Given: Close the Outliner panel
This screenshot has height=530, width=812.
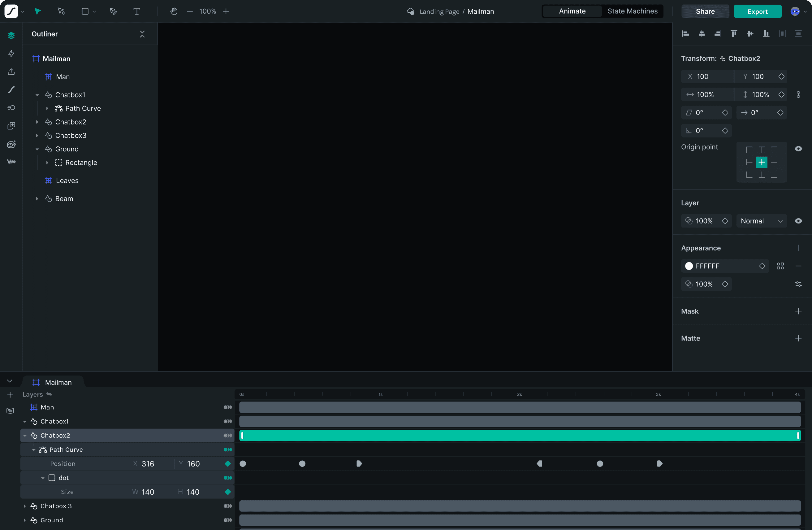Looking at the screenshot, I should coord(142,34).
